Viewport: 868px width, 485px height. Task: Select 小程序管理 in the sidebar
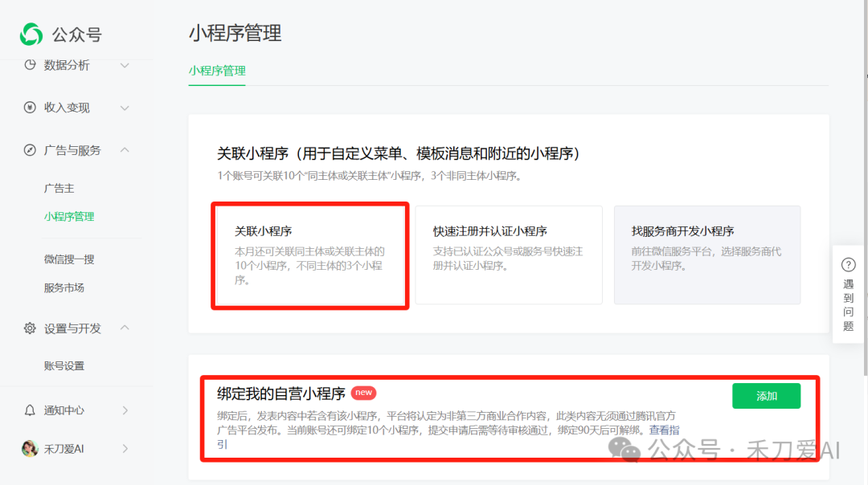click(x=69, y=217)
